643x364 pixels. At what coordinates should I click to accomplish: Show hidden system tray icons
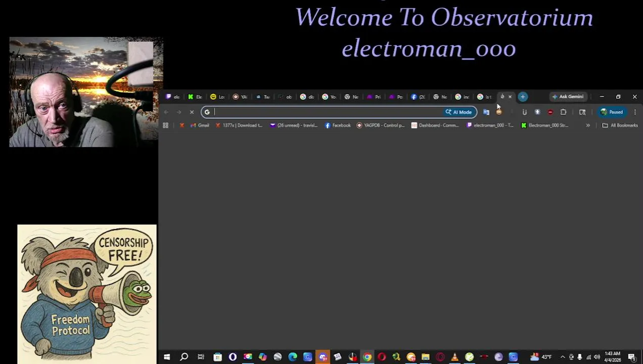tap(563, 357)
